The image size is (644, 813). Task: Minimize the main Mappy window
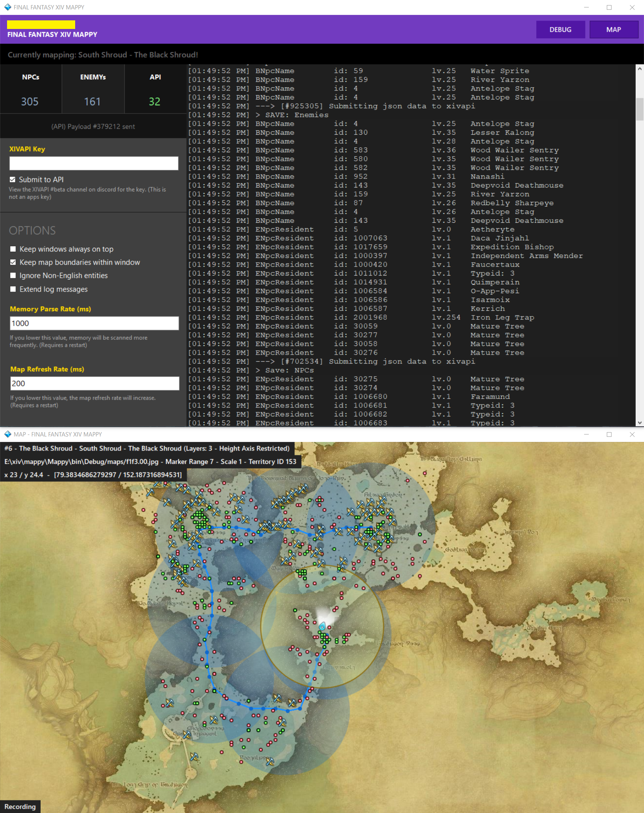coord(586,7)
